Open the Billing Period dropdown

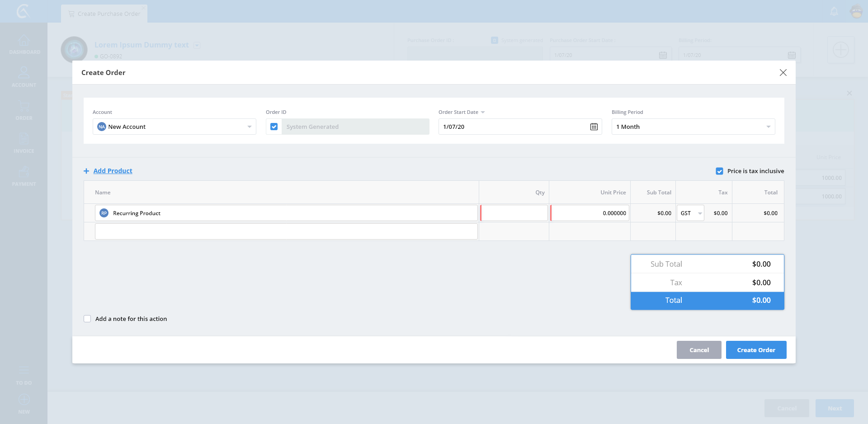click(768, 127)
